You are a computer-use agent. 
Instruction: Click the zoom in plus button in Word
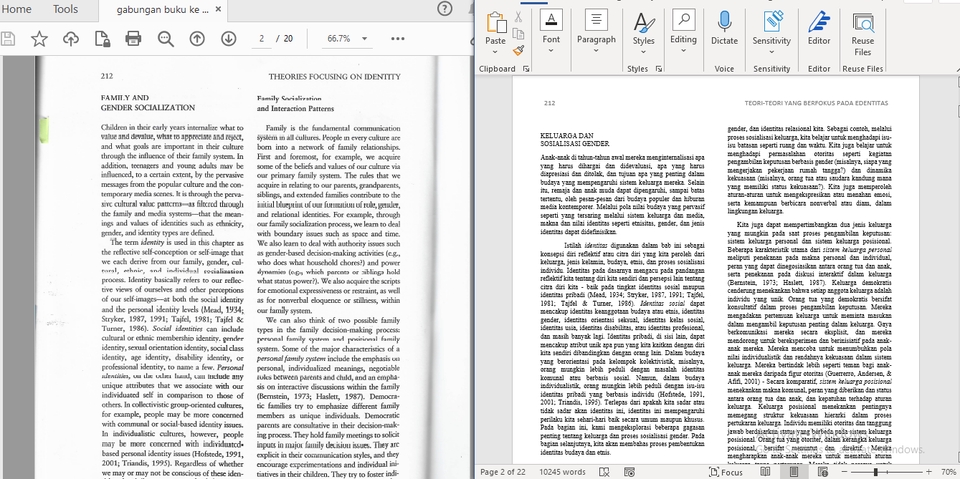pyautogui.click(x=929, y=472)
